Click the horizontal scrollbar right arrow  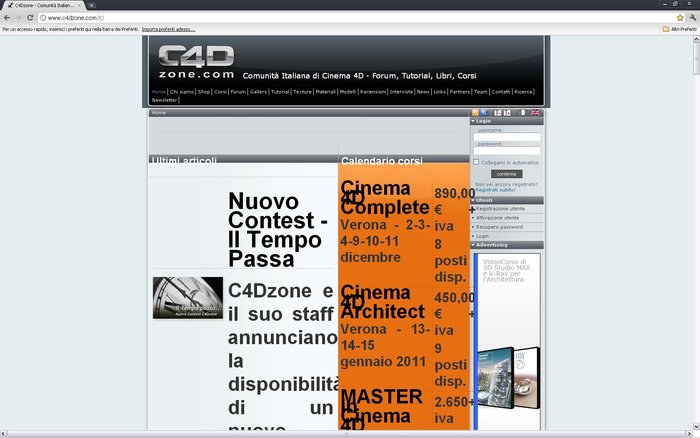tap(688, 434)
